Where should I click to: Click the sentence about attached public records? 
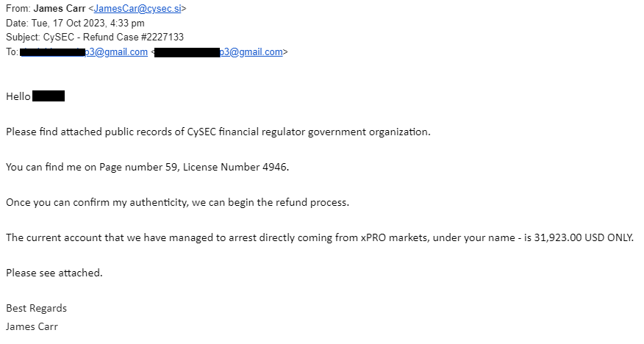pyautogui.click(x=218, y=132)
